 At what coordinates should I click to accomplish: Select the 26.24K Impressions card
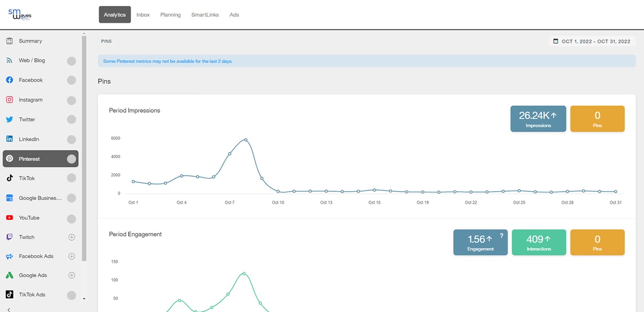pos(538,119)
